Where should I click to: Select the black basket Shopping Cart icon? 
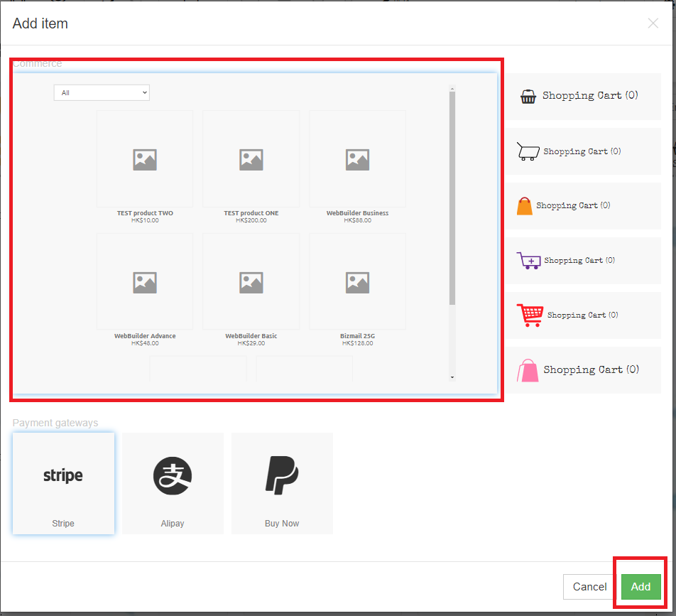click(x=528, y=96)
